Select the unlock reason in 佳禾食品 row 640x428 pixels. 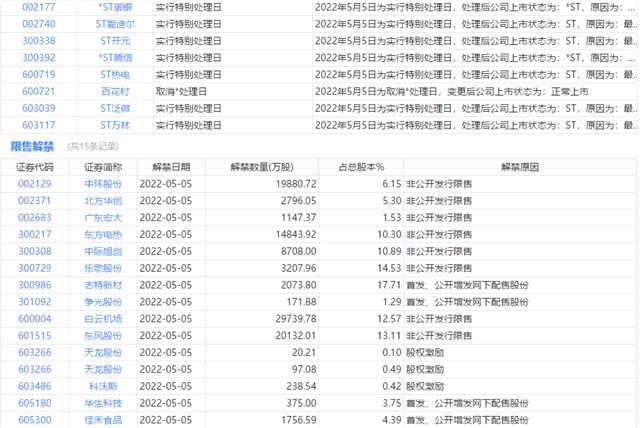pyautogui.click(x=467, y=420)
